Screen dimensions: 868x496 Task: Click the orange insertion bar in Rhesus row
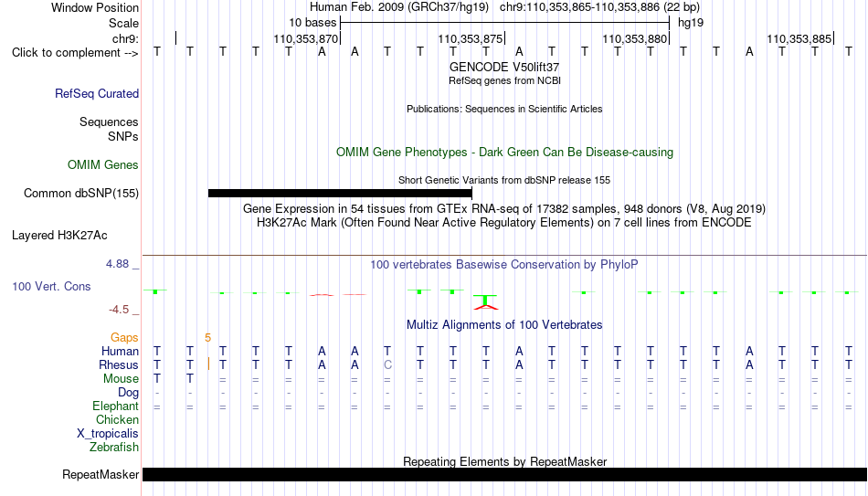(208, 364)
